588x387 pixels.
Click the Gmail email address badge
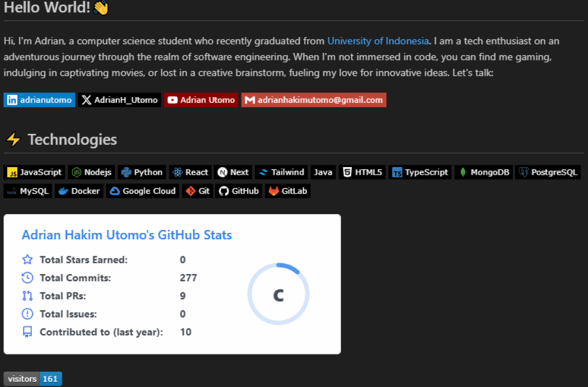[313, 100]
